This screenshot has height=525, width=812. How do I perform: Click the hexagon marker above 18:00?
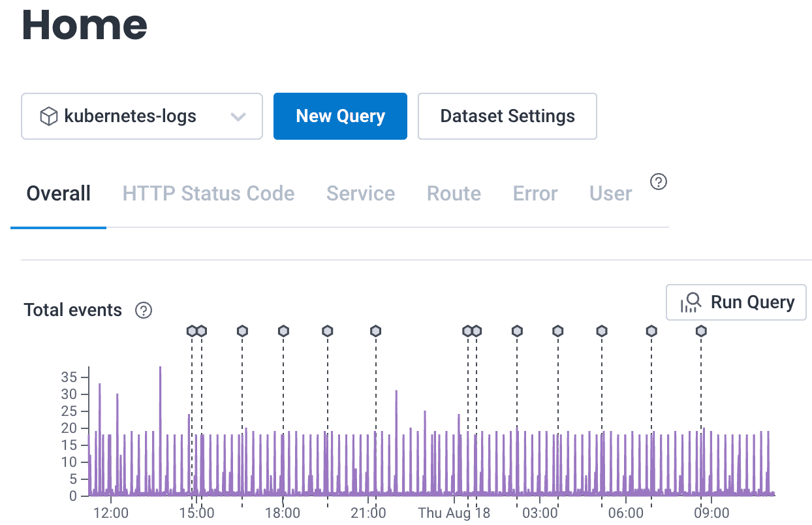coord(283,331)
